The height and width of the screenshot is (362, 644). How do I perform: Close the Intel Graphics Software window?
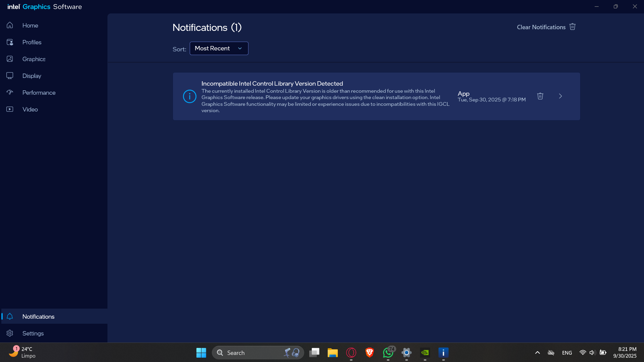tap(635, 7)
